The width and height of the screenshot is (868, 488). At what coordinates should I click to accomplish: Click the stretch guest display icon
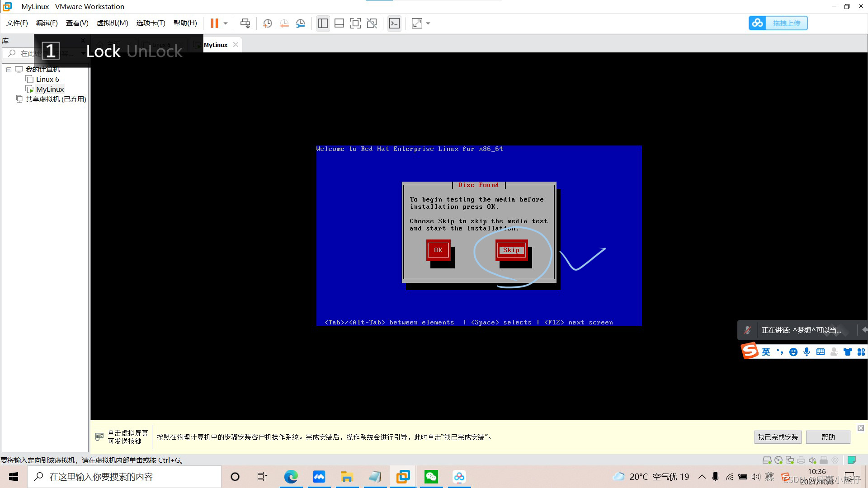pyautogui.click(x=417, y=23)
